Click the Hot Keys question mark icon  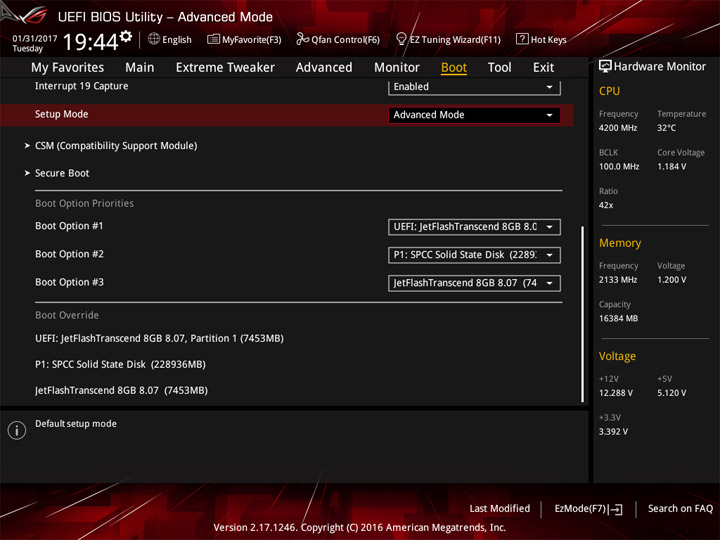tap(522, 39)
